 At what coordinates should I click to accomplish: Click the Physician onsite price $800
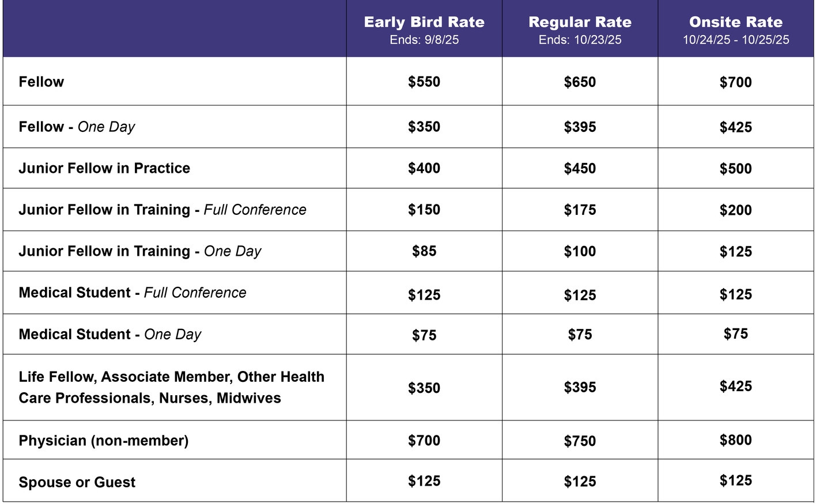(x=736, y=440)
